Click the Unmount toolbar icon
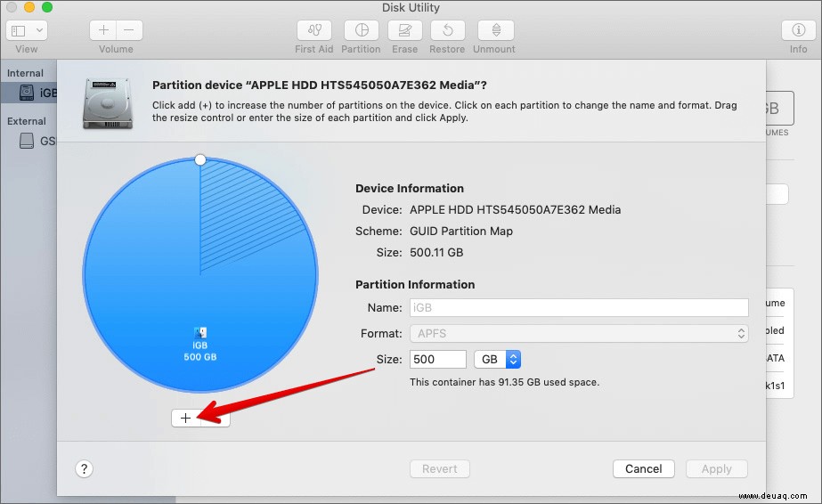Screen dimensions: 822x504 coord(496,30)
